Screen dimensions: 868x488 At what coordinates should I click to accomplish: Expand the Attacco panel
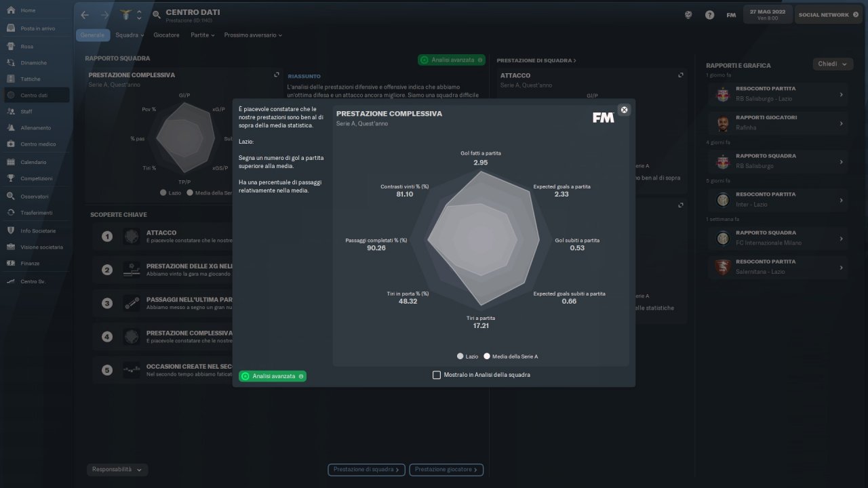681,75
